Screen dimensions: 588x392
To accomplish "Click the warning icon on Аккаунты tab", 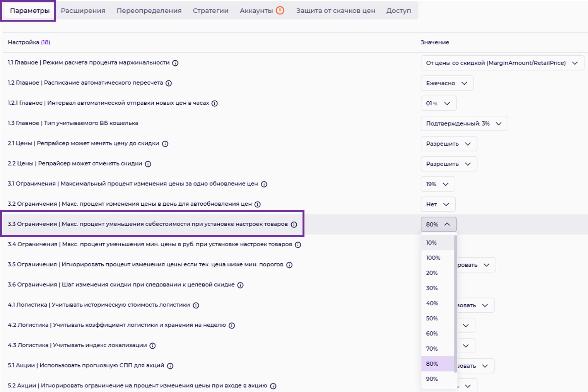I will pyautogui.click(x=280, y=10).
